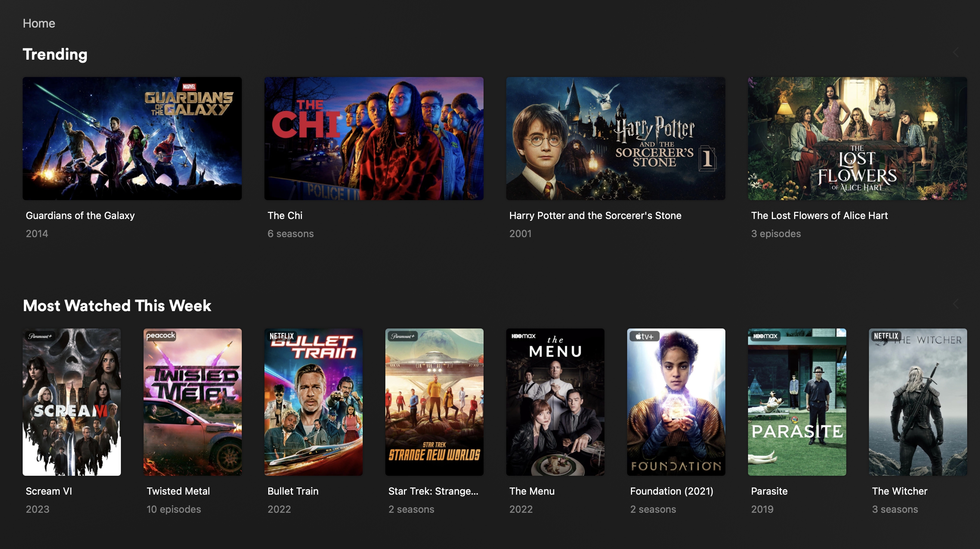Select The Chi banner image
The height and width of the screenshot is (549, 980).
[x=374, y=139]
